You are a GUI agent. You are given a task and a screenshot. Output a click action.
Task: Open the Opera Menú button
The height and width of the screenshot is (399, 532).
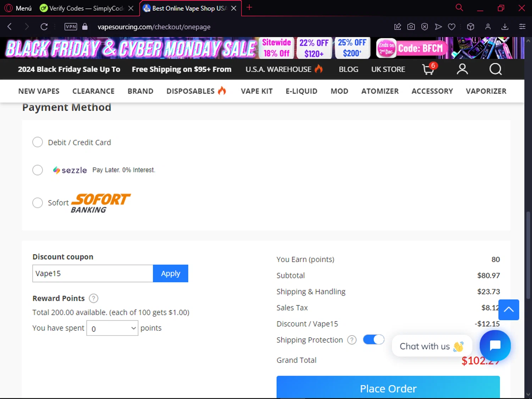[18, 8]
